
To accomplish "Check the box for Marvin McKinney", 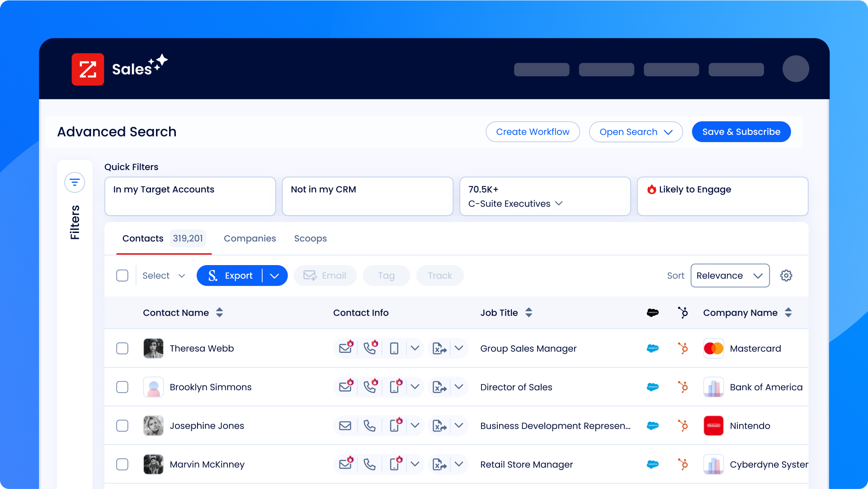I will pyautogui.click(x=122, y=465).
